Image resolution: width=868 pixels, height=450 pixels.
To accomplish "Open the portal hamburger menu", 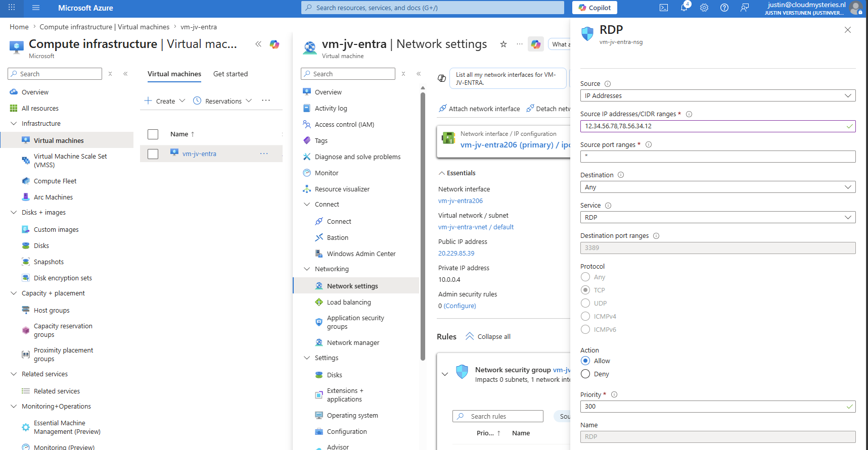I will coord(36,8).
